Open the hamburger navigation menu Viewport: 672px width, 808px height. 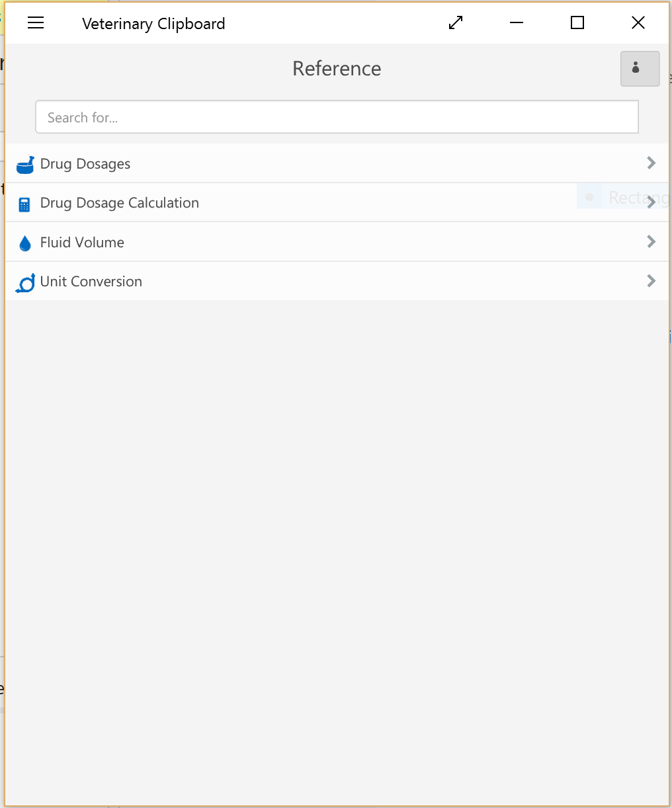click(36, 23)
